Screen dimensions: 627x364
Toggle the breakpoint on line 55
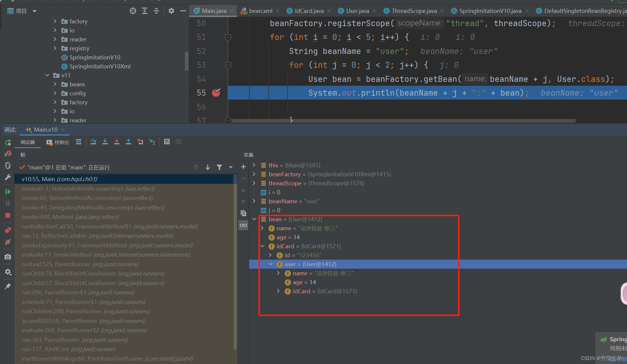click(216, 93)
